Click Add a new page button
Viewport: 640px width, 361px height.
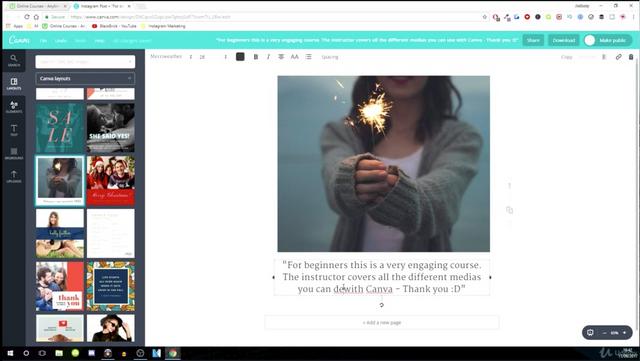pyautogui.click(x=382, y=322)
